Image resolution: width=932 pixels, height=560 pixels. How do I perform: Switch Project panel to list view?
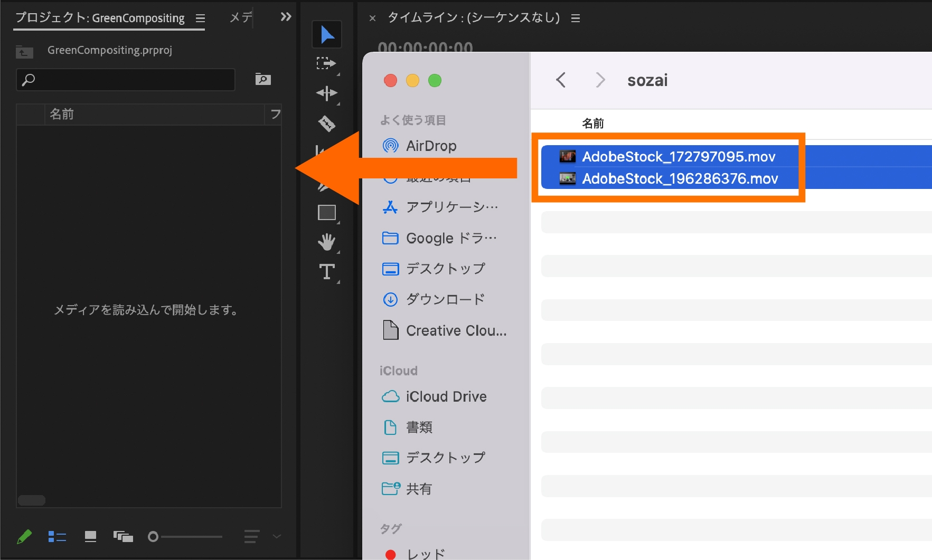coord(57,537)
